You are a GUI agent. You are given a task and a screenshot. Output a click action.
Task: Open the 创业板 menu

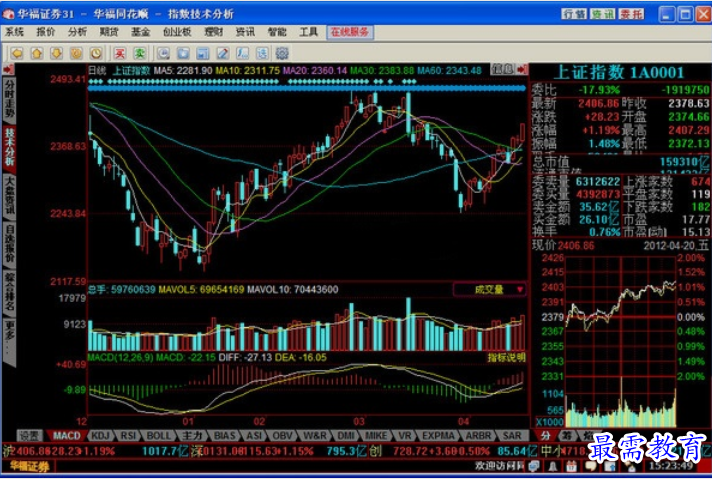pos(177,32)
